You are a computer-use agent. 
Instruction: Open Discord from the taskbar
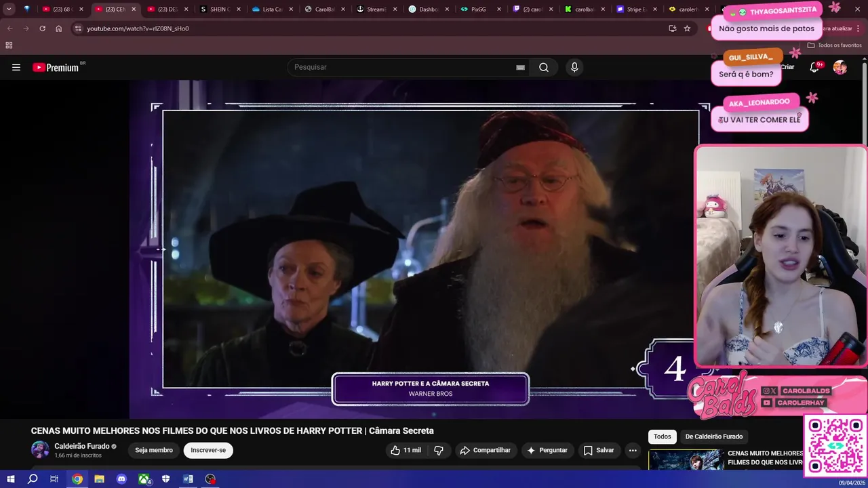(121, 479)
